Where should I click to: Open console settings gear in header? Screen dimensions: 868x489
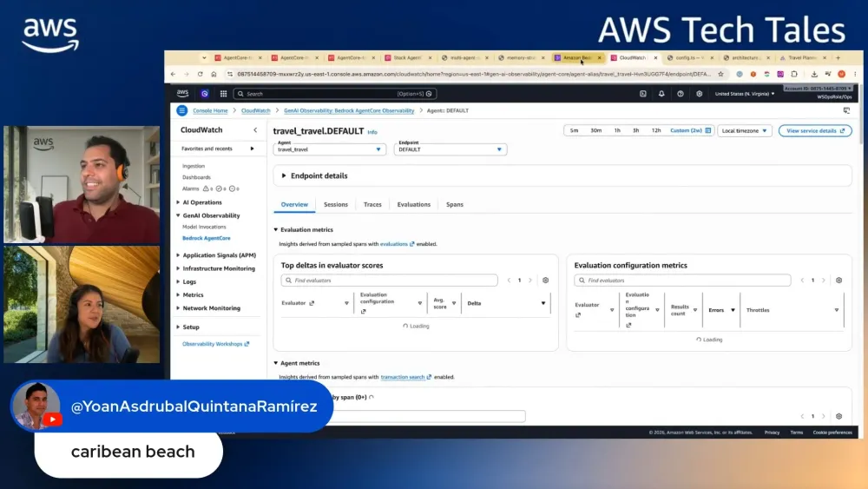tap(699, 94)
